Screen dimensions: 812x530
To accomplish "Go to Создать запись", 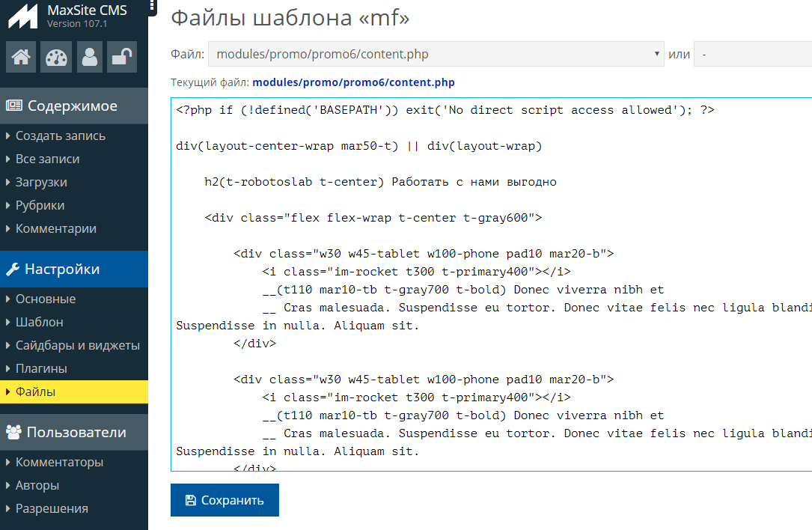I will tap(61, 135).
